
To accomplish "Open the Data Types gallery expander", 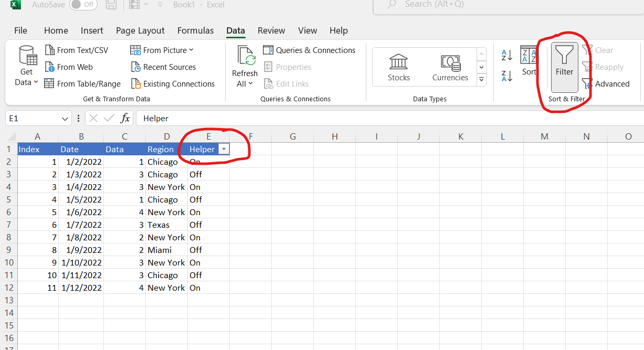I will [481, 80].
